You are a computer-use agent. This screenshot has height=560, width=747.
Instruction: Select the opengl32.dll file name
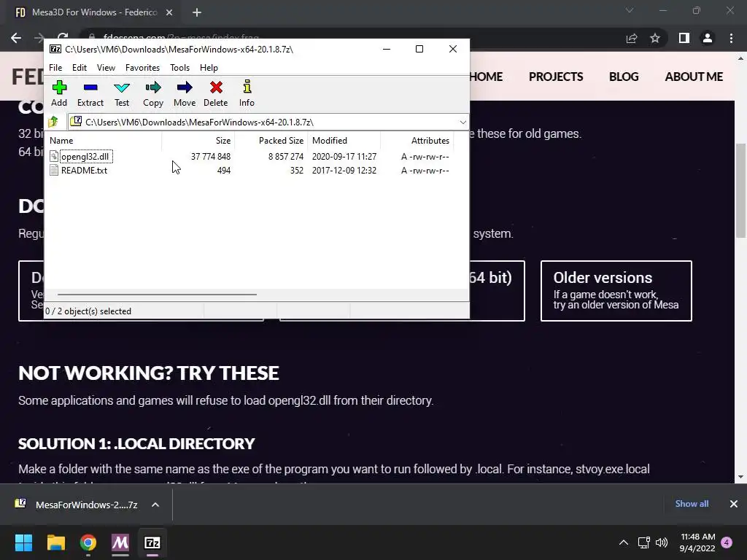[x=86, y=156]
